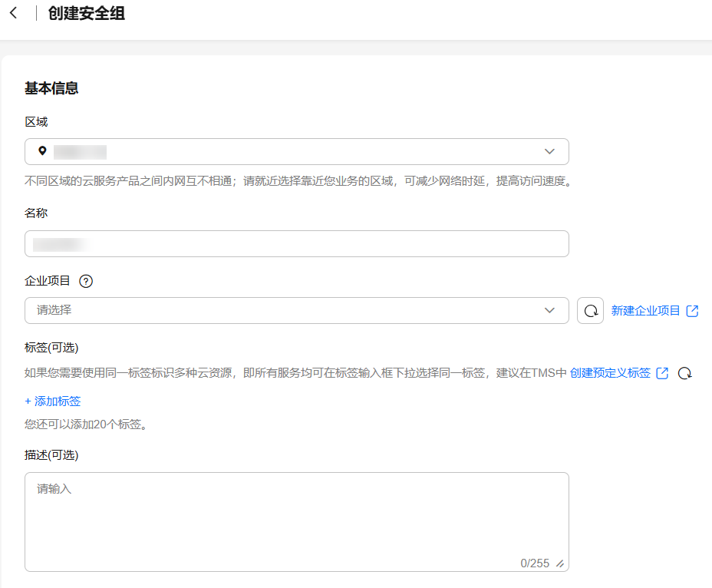The image size is (712, 588).
Task: Click the 创建安全组 page title
Action: [x=86, y=13]
